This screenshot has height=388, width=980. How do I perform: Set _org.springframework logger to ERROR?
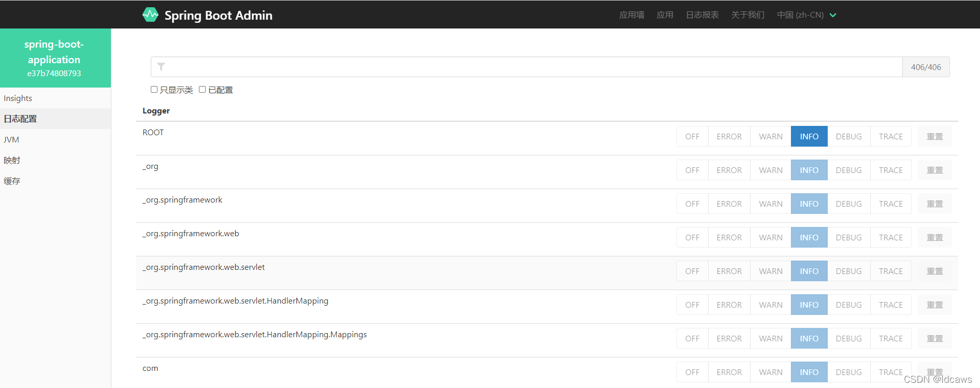click(x=729, y=204)
